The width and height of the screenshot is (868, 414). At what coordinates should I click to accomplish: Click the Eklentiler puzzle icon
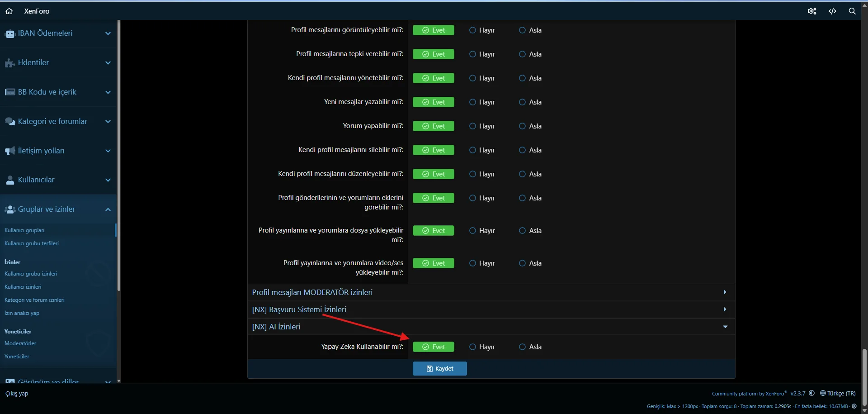coord(9,63)
